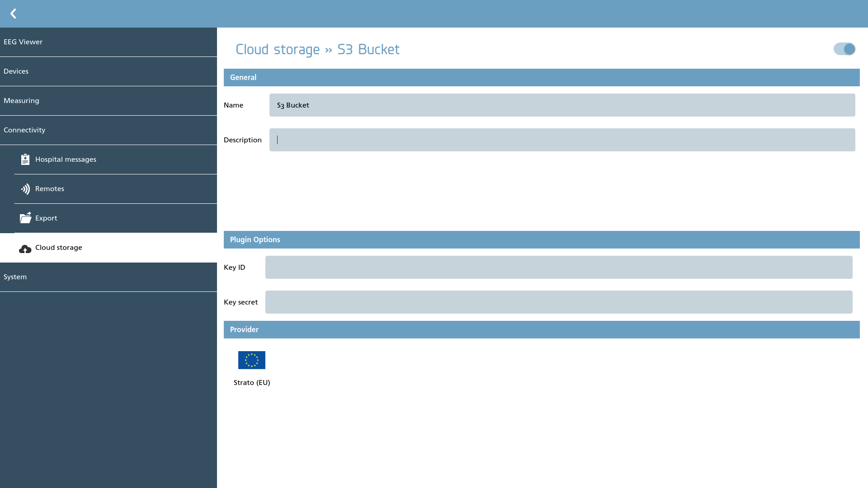Click the Cloud storage upload icon
Screen dimensions: 868x488
click(x=25, y=249)
